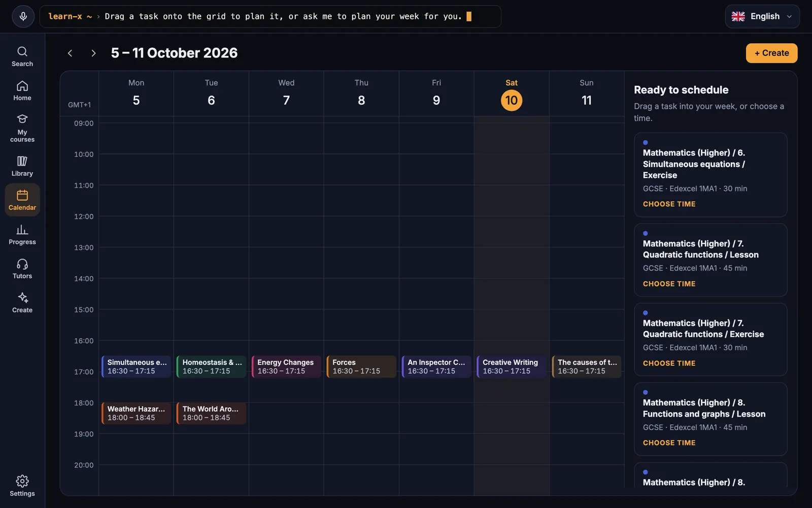
Task: Open the English language dropdown
Action: [x=762, y=16]
